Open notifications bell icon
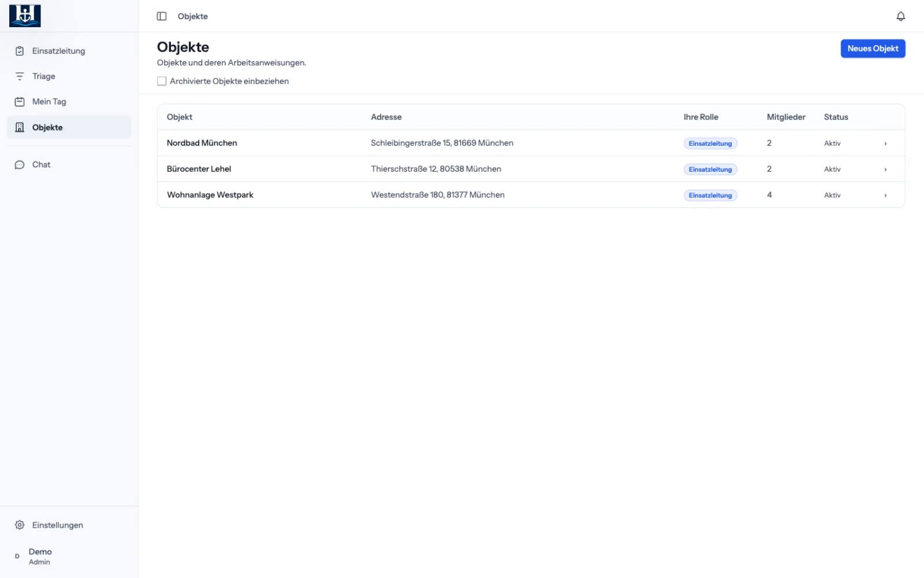Screen dimensions: 924x578 tap(900, 16)
